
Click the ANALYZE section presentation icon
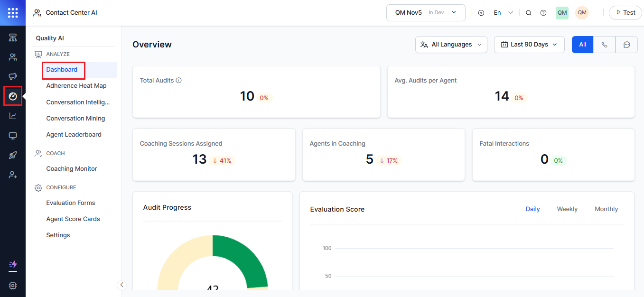pyautogui.click(x=38, y=55)
